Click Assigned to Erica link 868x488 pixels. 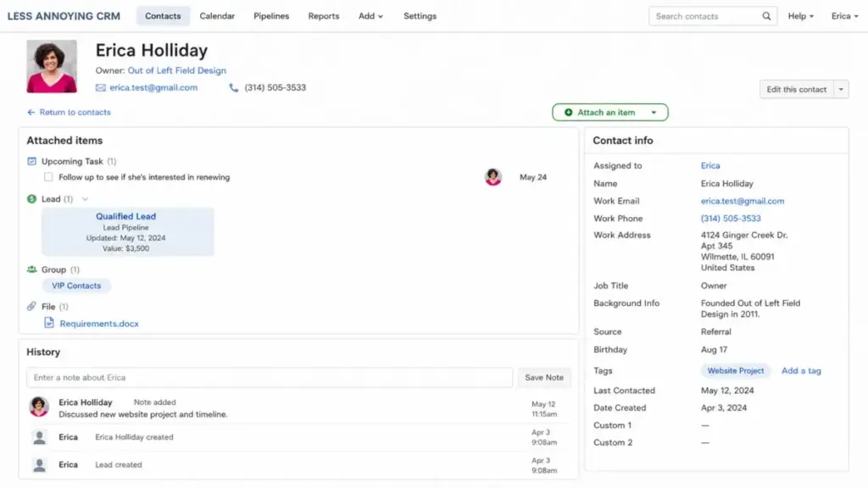(x=710, y=165)
